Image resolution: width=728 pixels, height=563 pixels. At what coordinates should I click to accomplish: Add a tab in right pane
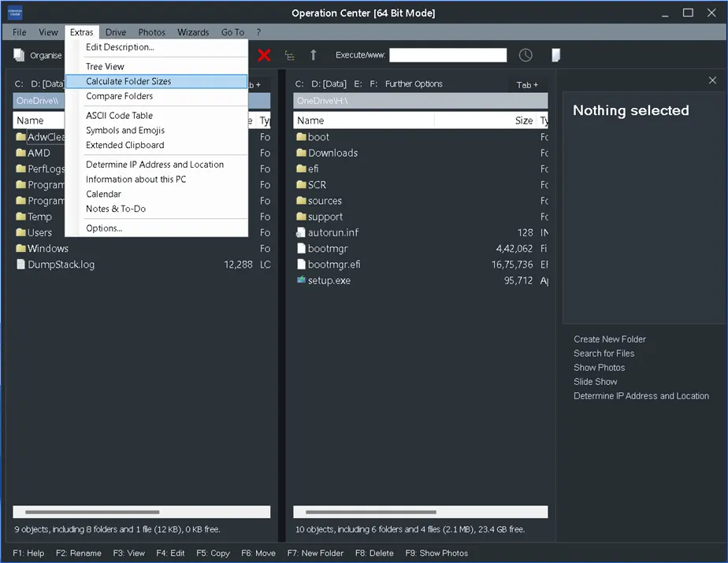[x=527, y=84]
